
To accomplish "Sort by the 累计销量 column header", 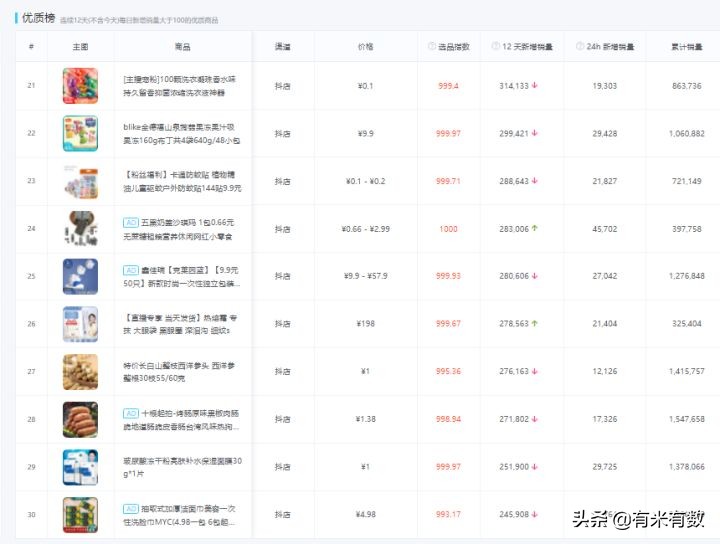I will [x=687, y=46].
